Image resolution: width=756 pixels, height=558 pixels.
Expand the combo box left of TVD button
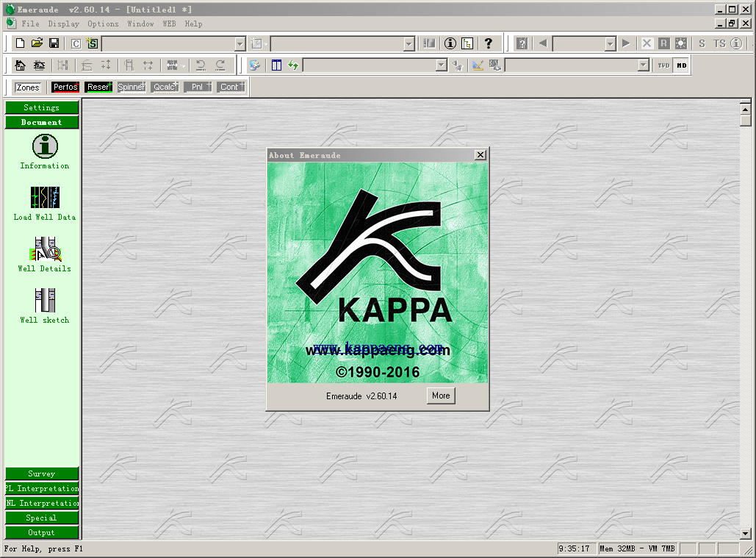click(x=643, y=65)
